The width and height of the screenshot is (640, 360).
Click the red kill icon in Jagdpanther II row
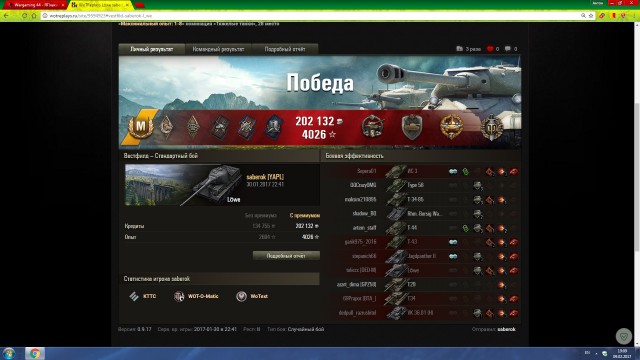click(x=513, y=256)
